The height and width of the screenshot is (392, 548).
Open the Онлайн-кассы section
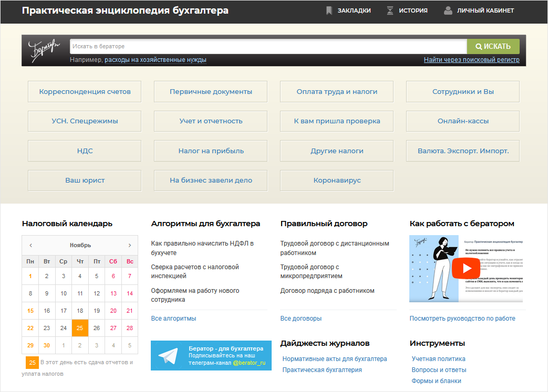(x=463, y=121)
